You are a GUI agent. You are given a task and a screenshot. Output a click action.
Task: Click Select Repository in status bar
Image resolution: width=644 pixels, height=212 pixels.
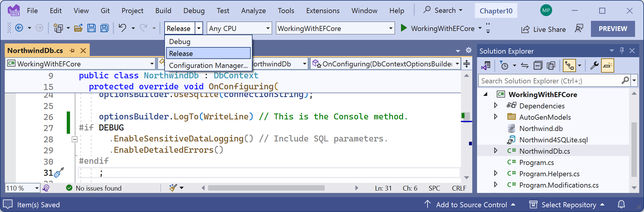point(567,205)
